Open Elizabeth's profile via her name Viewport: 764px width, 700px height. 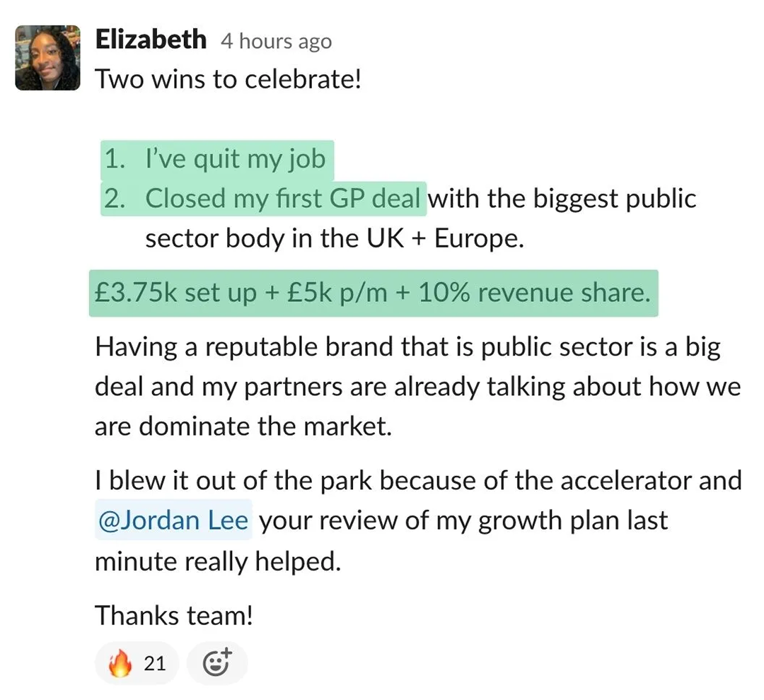151,40
